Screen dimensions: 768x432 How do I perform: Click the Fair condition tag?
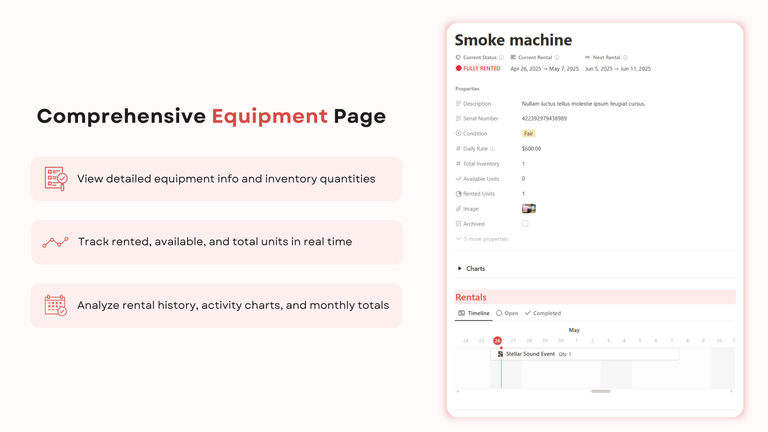point(528,133)
